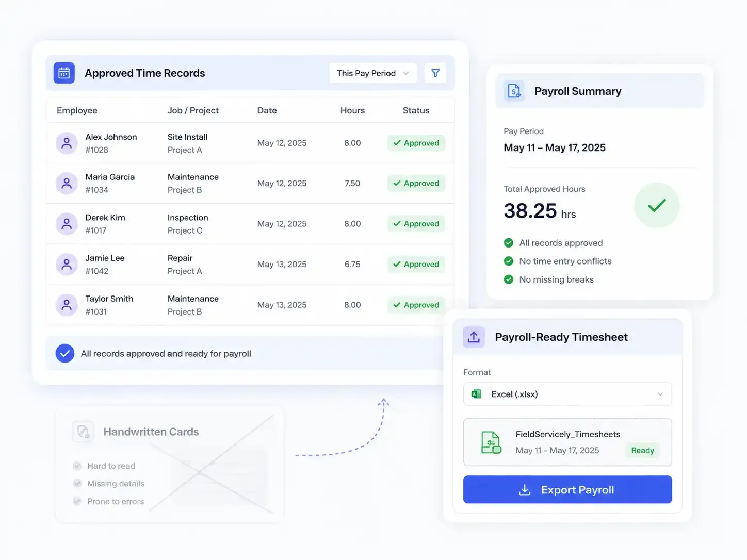Click Taylor Smith's avatar icon
This screenshot has width=747, height=560.
click(67, 305)
